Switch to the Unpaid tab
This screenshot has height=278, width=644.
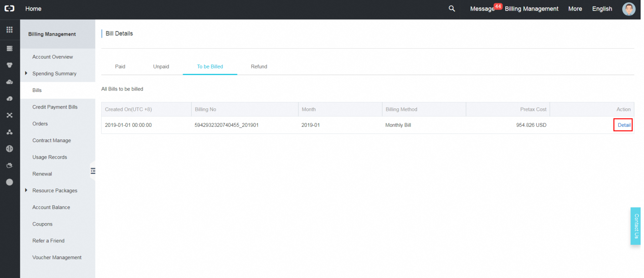[x=161, y=66]
